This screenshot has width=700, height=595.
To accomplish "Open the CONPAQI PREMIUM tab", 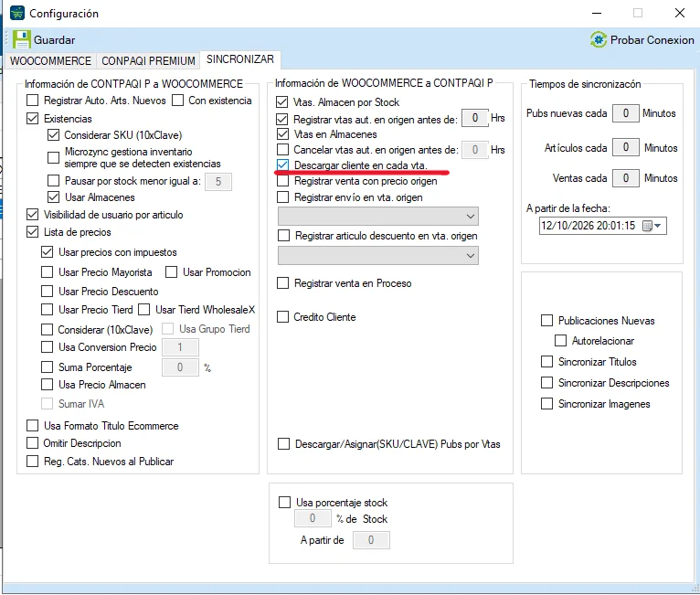I will pyautogui.click(x=148, y=60).
